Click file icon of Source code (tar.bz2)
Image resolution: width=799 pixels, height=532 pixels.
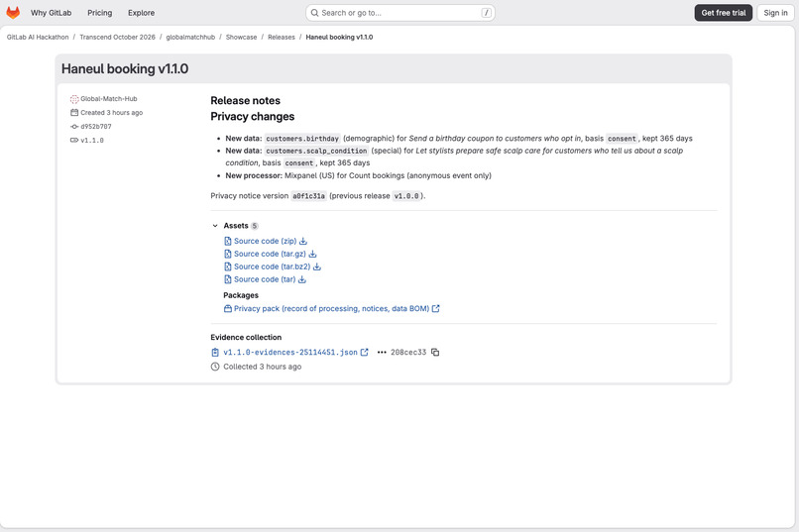coord(228,266)
